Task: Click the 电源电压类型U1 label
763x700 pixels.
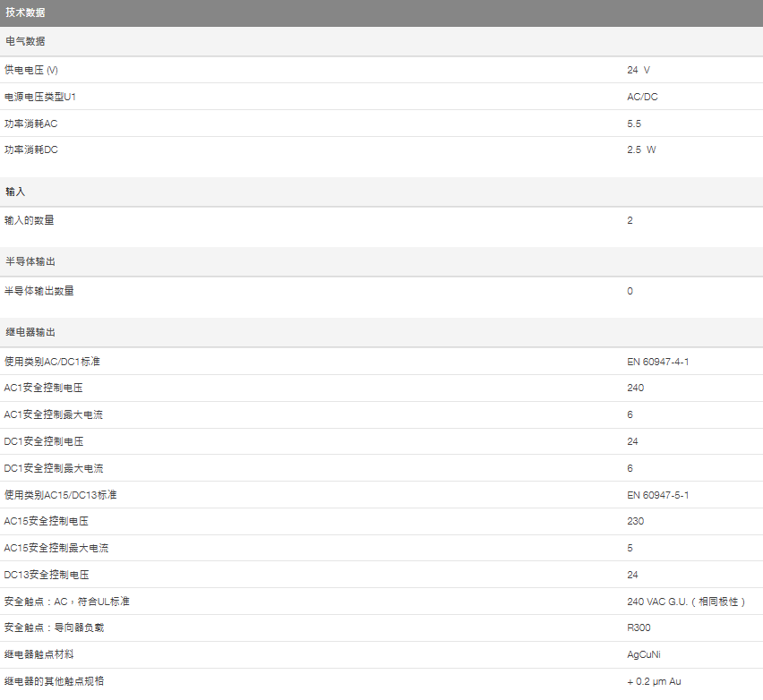Action: point(34,97)
